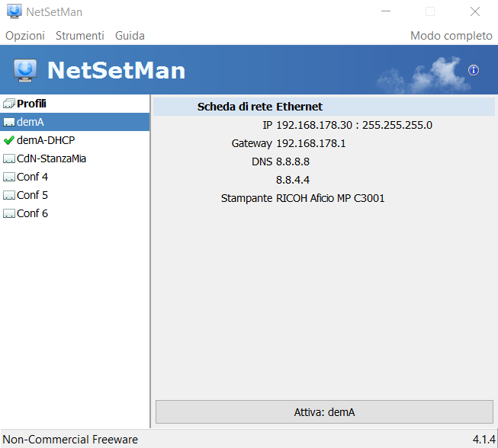Click the NetSetMan logo icon in banner
Viewport: 498px width, 448px height.
(x=25, y=70)
